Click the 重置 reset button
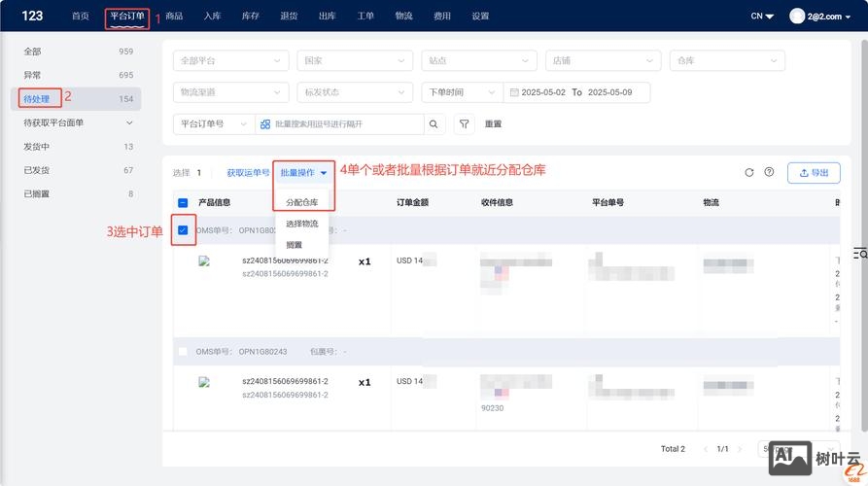The height and width of the screenshot is (486, 868). [x=493, y=124]
